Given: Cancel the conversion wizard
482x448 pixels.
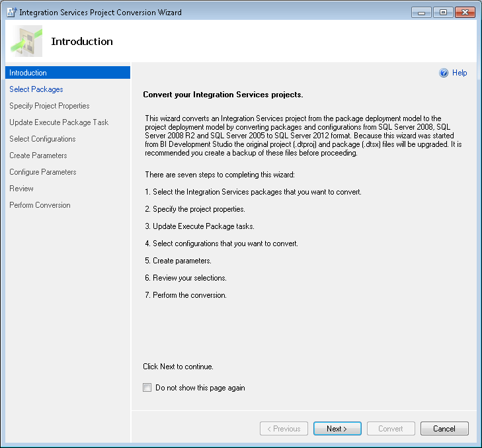Looking at the screenshot, I should (x=444, y=429).
